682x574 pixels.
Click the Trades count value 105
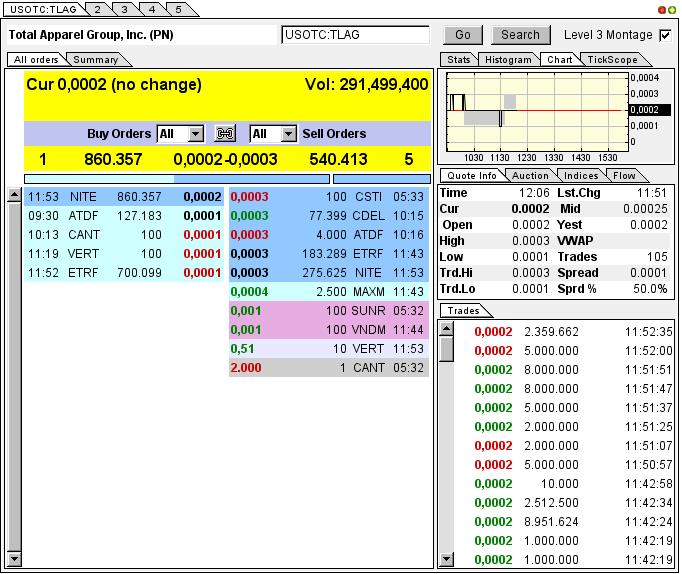(657, 257)
